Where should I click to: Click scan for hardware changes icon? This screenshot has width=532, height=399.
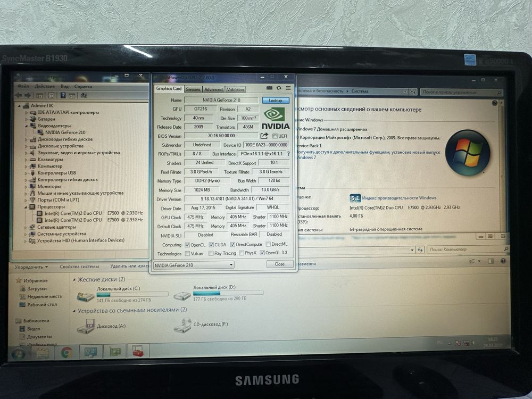(x=84, y=95)
